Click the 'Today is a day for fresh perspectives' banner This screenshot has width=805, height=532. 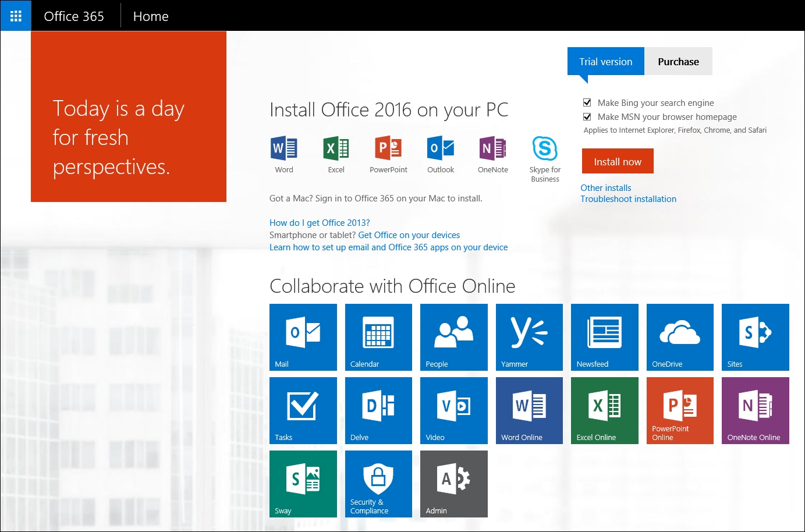pos(129,116)
